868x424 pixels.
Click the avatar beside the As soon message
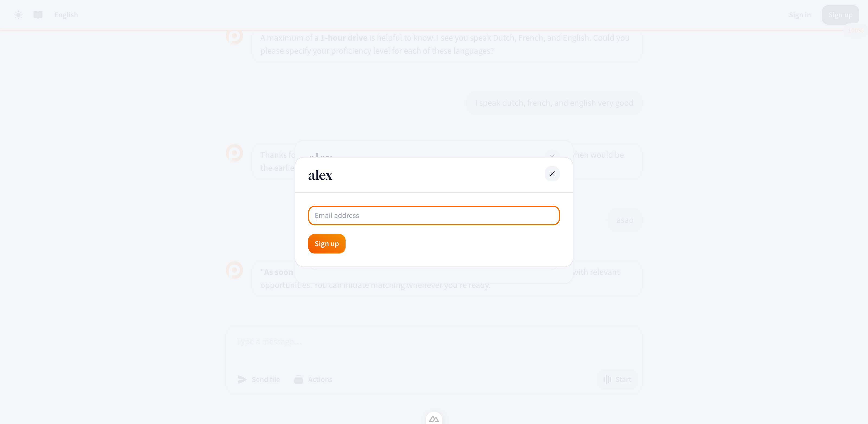tap(235, 270)
